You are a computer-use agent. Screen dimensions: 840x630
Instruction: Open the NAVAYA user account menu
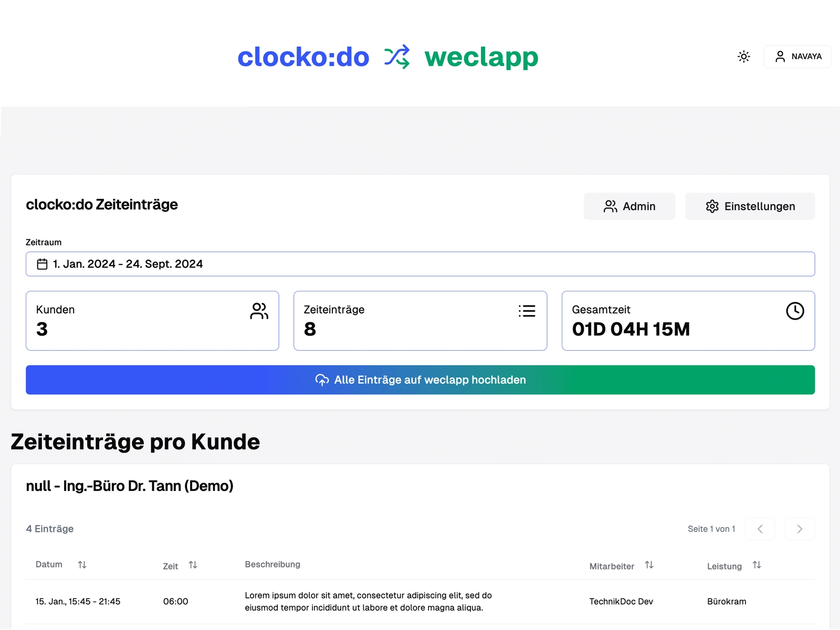click(797, 56)
